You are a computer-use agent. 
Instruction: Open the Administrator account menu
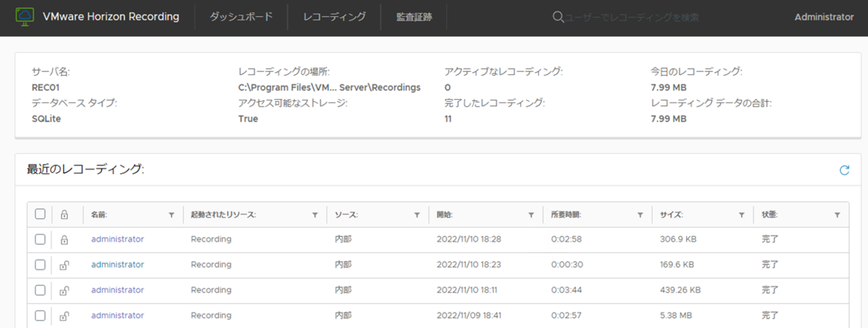pos(824,17)
